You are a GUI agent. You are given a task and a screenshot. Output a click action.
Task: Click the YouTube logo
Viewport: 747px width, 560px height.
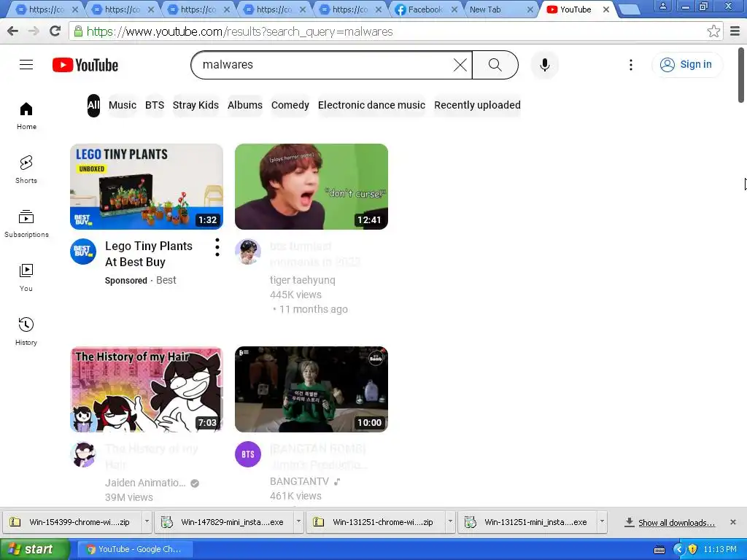click(x=85, y=65)
